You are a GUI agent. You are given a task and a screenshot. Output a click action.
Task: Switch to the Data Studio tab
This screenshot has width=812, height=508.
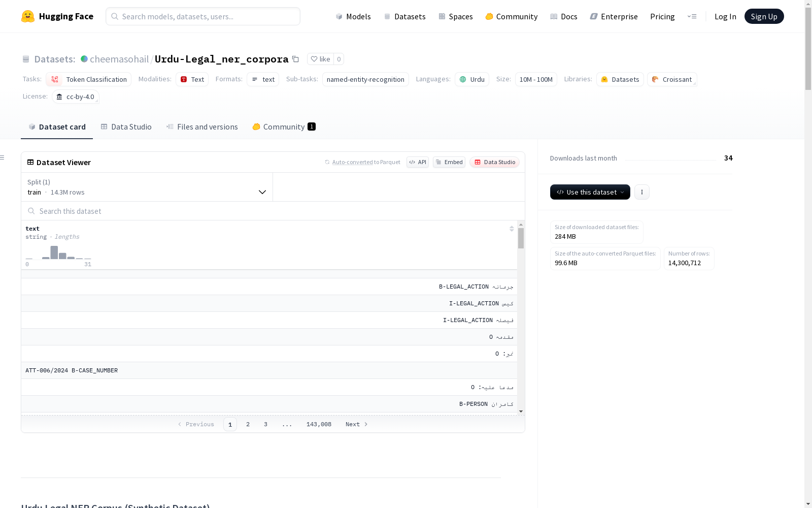point(126,127)
